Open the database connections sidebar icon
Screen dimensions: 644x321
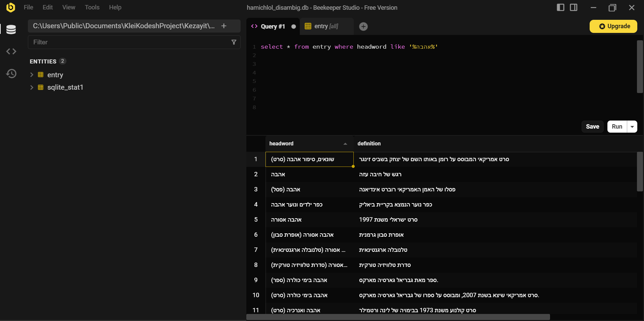tap(11, 30)
